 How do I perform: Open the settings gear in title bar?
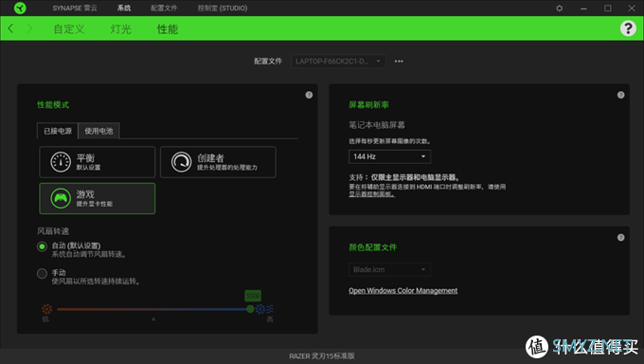point(560,9)
